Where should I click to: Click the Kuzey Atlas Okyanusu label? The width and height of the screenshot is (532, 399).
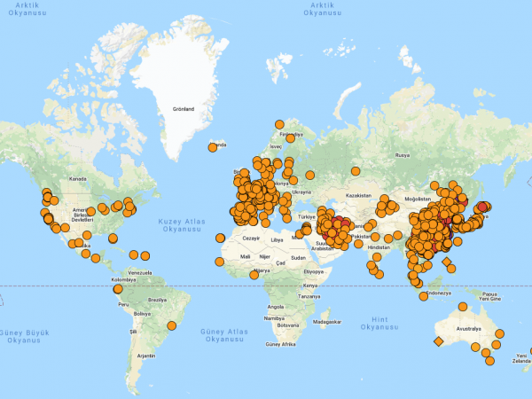tap(183, 224)
